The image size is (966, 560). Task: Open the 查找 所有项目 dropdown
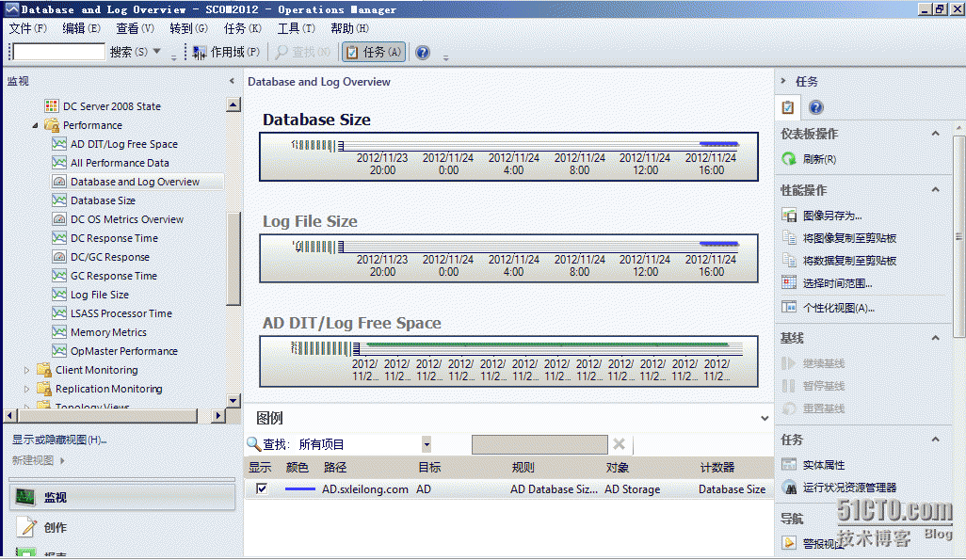click(427, 444)
